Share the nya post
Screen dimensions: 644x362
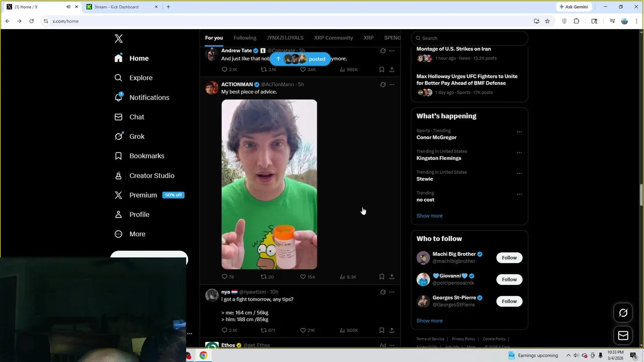pos(392,330)
